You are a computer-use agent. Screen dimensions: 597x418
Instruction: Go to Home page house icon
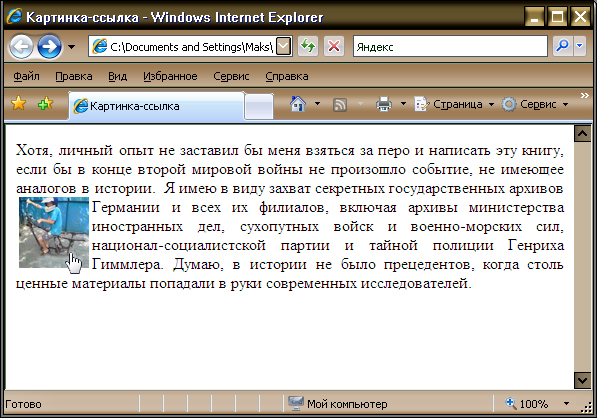(x=298, y=104)
